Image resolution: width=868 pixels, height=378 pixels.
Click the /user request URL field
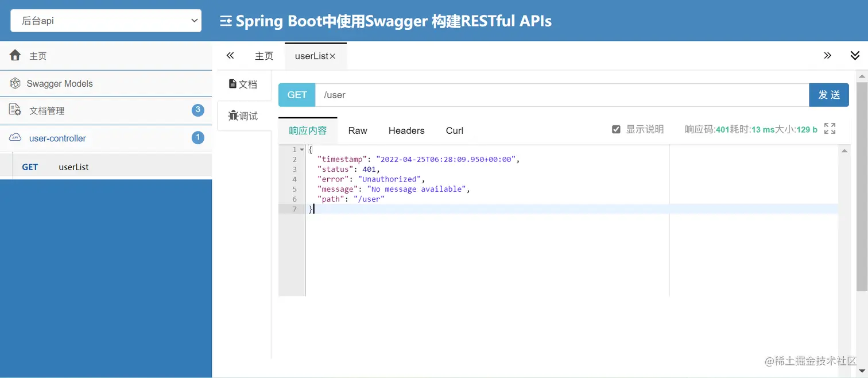(x=562, y=95)
